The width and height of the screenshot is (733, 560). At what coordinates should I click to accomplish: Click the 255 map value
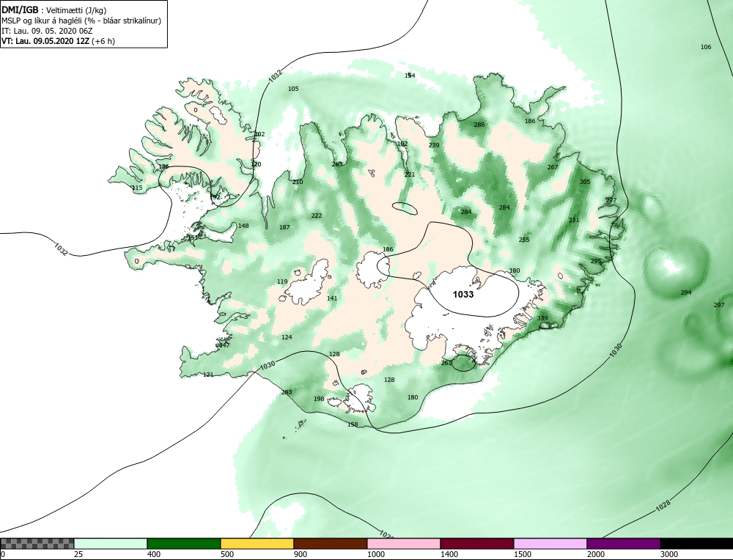(524, 240)
